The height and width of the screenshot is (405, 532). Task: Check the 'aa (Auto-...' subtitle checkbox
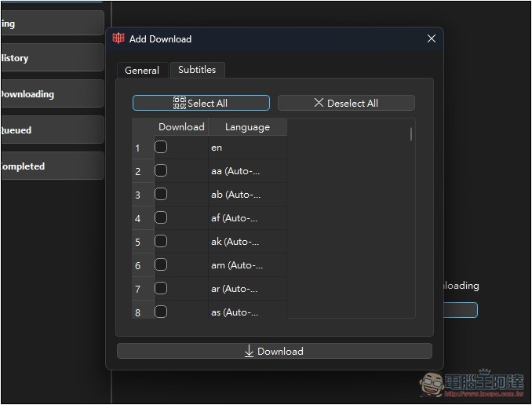click(x=161, y=170)
